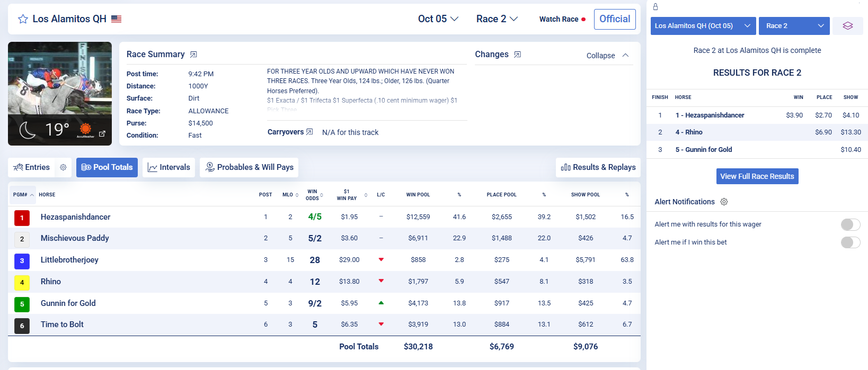Enable alert with results for this wager
This screenshot has width=868, height=370.
[850, 224]
